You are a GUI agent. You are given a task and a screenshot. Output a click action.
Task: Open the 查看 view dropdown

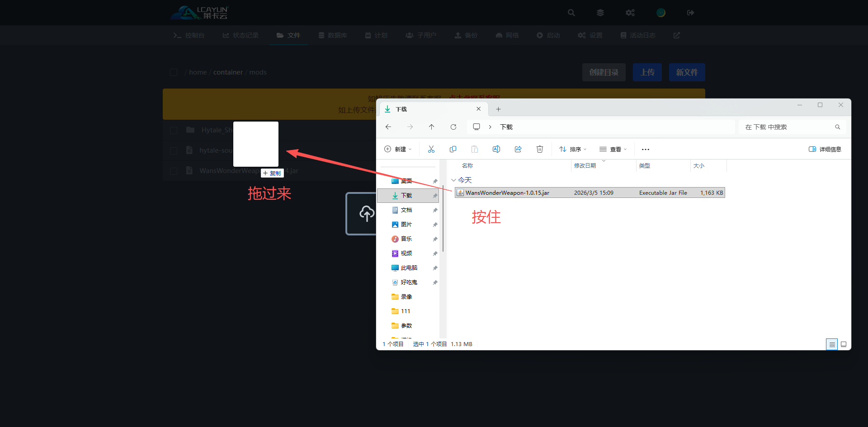pos(613,149)
